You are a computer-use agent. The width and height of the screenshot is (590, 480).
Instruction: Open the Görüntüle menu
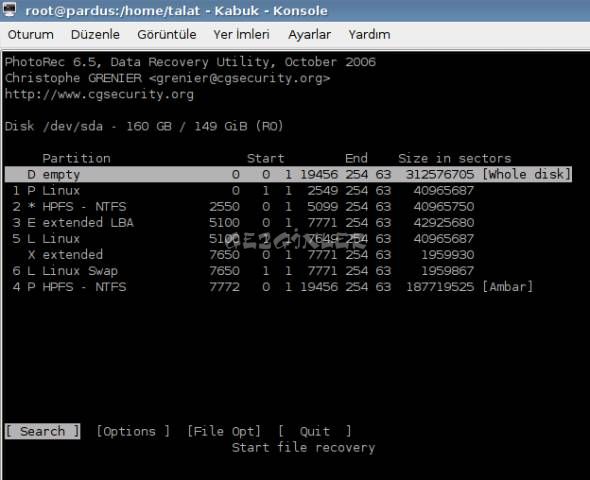[167, 35]
